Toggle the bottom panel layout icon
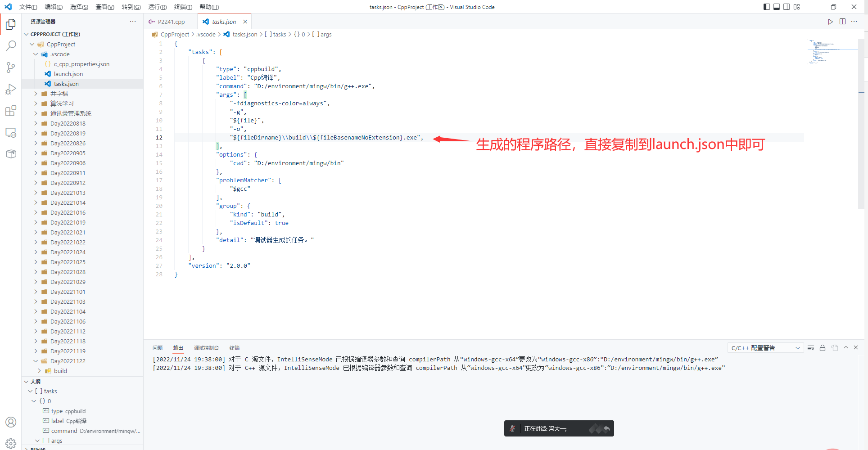Viewport: 868px width, 450px height. pyautogui.click(x=777, y=7)
